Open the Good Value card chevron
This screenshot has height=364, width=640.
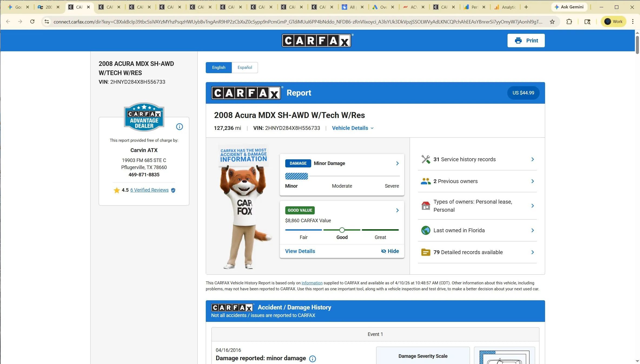[x=397, y=210]
